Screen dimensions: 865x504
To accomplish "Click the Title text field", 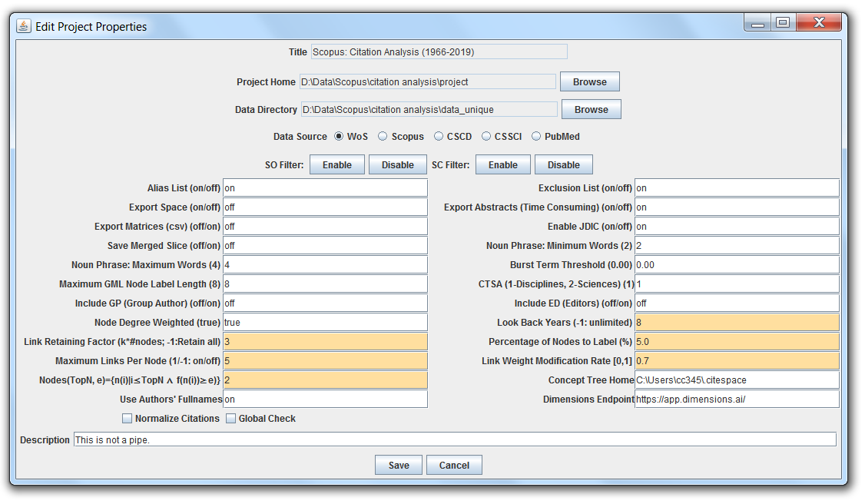I will click(439, 51).
